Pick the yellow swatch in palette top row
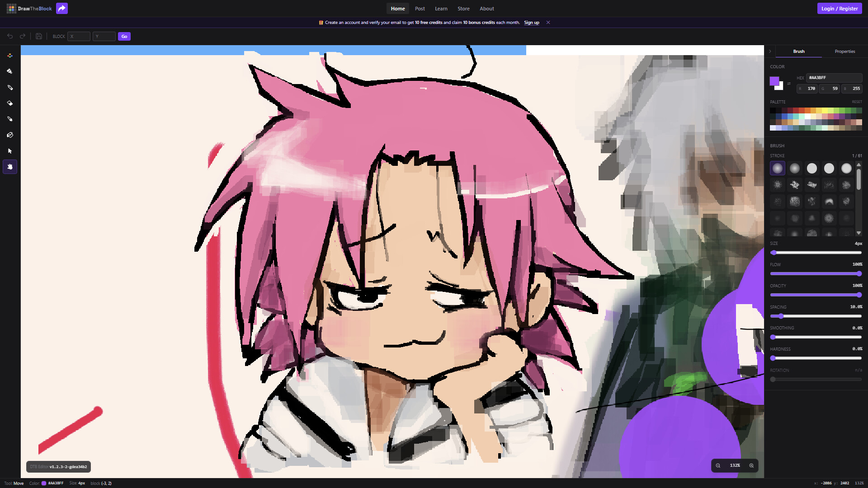The image size is (868, 488). (x=825, y=111)
